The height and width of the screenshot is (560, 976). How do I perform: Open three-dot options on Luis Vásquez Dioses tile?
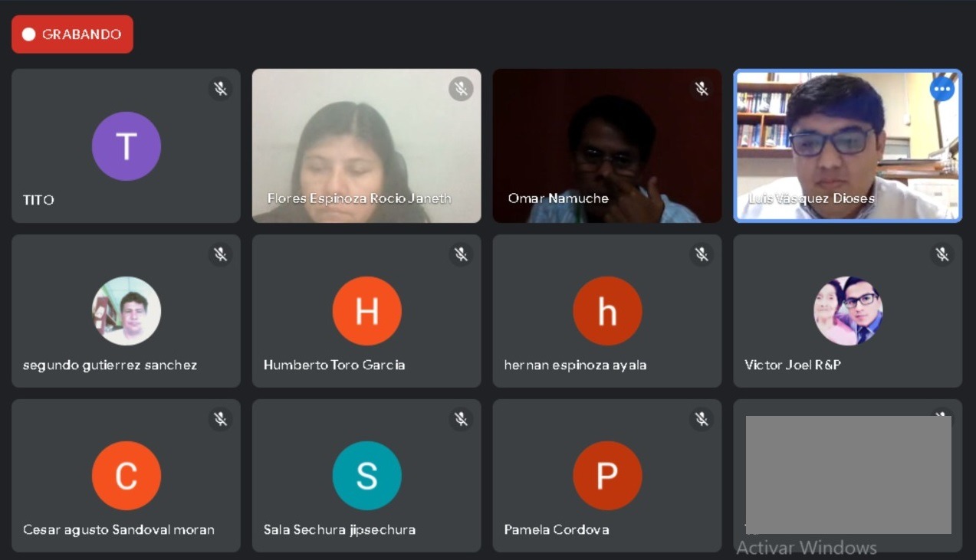point(941,90)
